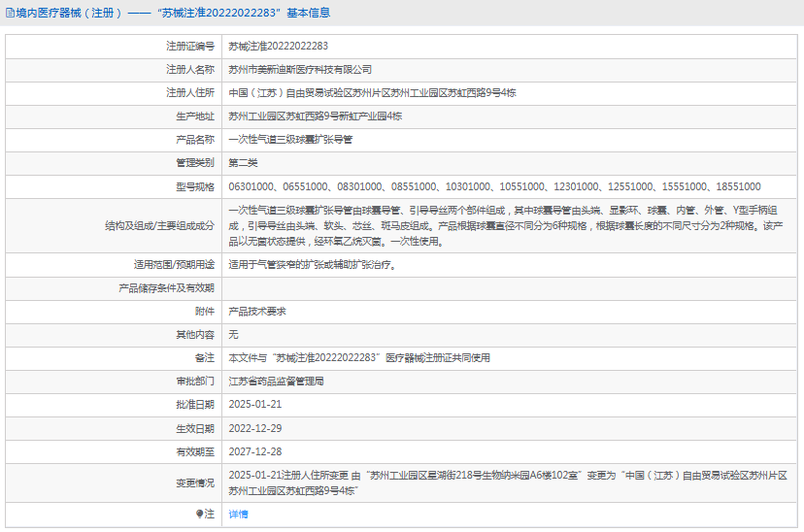Select the 变更情况 change description text
Viewport: 804px width, 532px height.
(508, 483)
